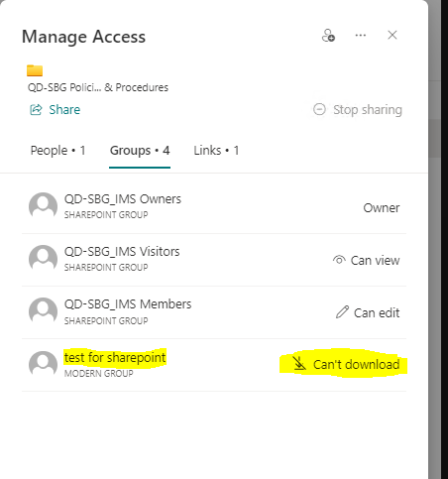The height and width of the screenshot is (479, 448).
Task: Click the yellow folder icon
Action: 35,70
